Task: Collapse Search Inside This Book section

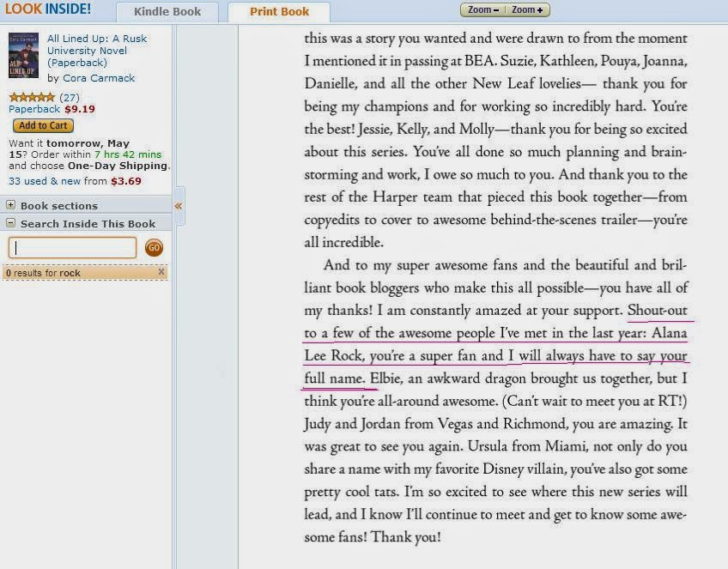Action: (10, 223)
